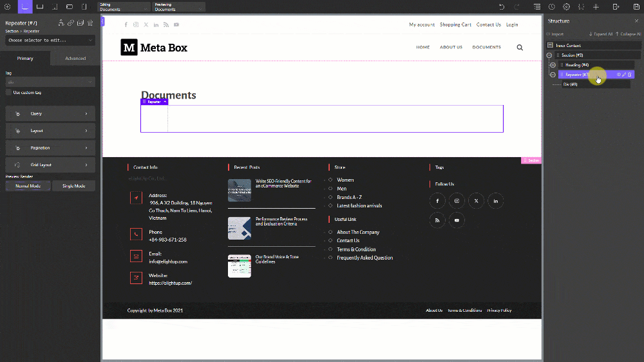This screenshot has height=362, width=644.
Task: Open the Choose selector to edit dropdown
Action: [x=50, y=40]
